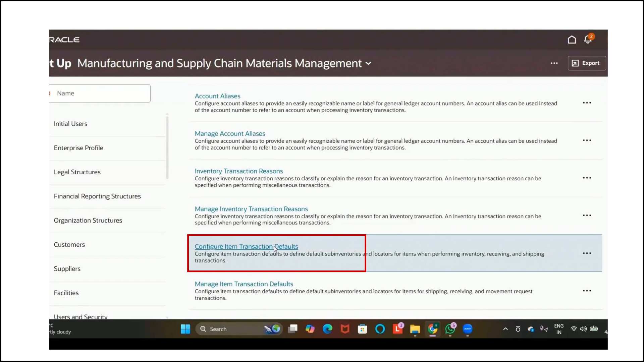Open the Account Aliases task link

[x=217, y=96]
